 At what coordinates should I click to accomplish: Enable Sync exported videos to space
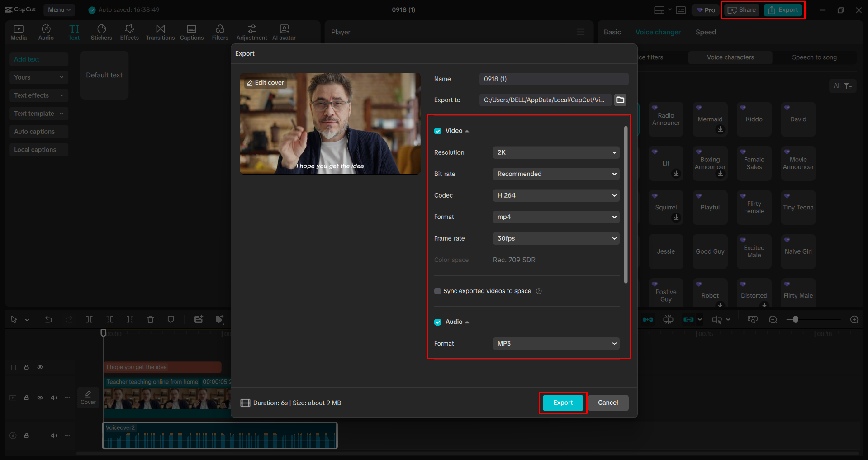pyautogui.click(x=437, y=291)
